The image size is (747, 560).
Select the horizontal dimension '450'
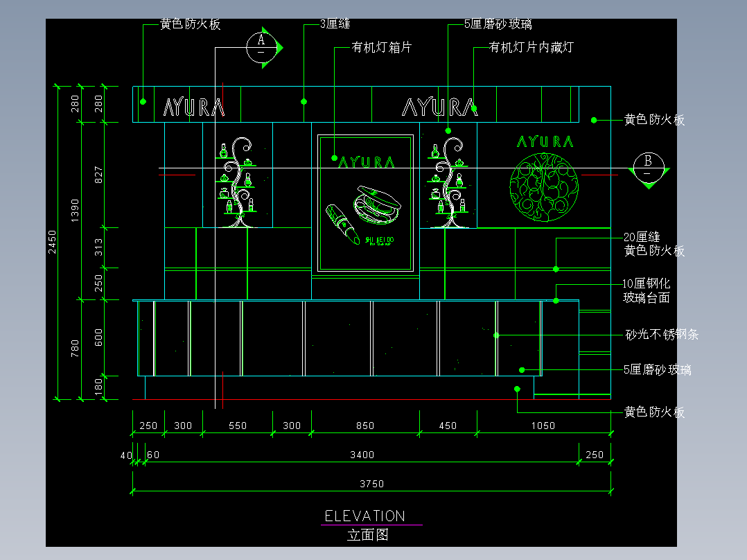[x=448, y=426]
